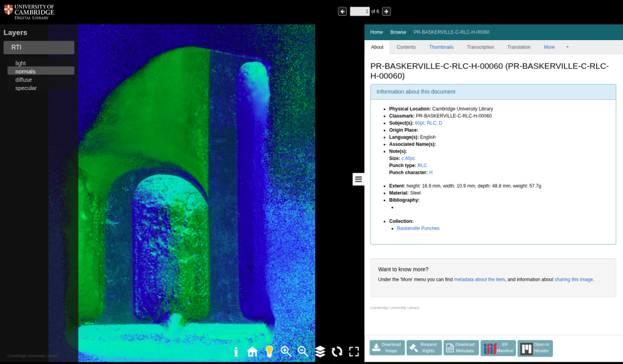
Task: Enter fullscreen mode in the viewer
Action: tap(354, 352)
